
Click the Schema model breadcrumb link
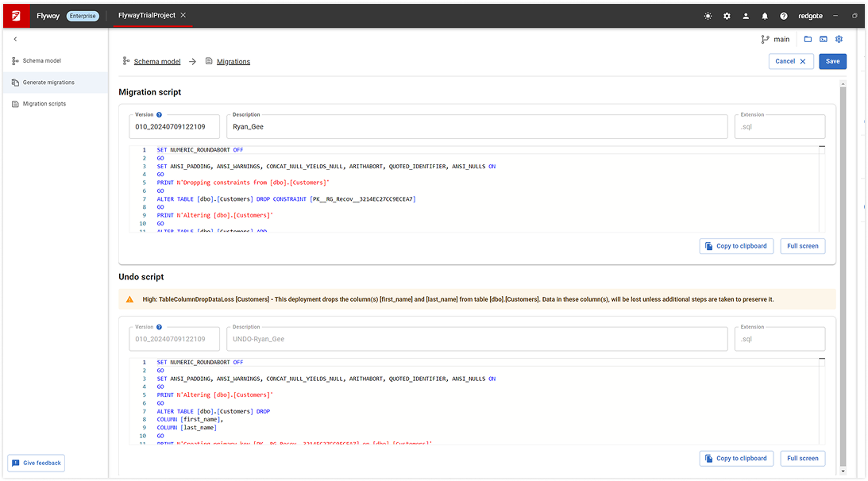[x=156, y=62]
